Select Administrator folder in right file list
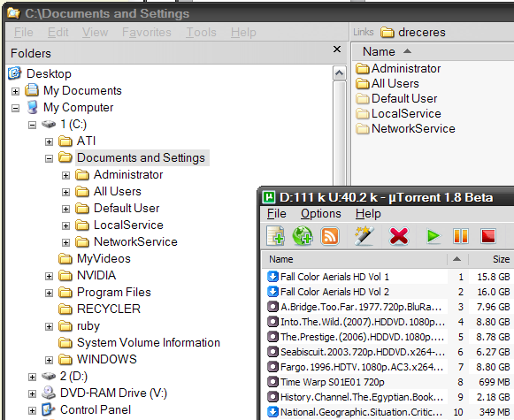This screenshot has width=514, height=420. point(398,68)
